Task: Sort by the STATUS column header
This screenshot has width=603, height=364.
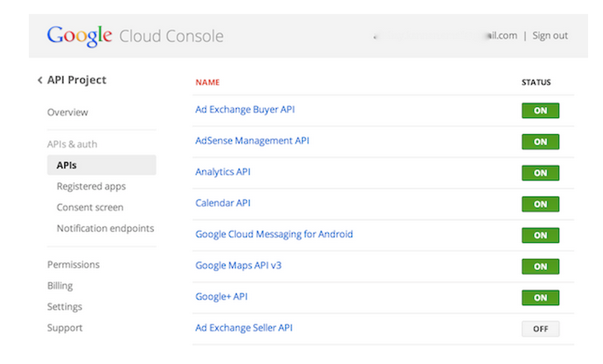Action: 536,82
